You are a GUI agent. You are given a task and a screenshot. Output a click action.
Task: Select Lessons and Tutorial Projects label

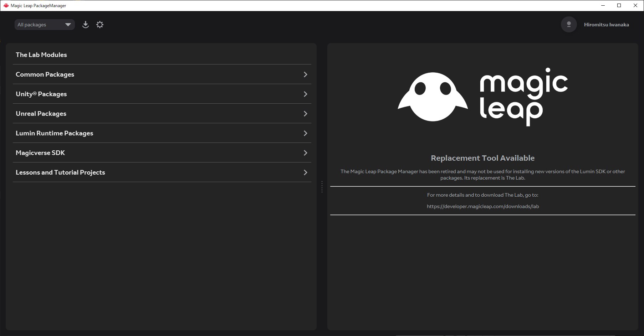click(60, 172)
